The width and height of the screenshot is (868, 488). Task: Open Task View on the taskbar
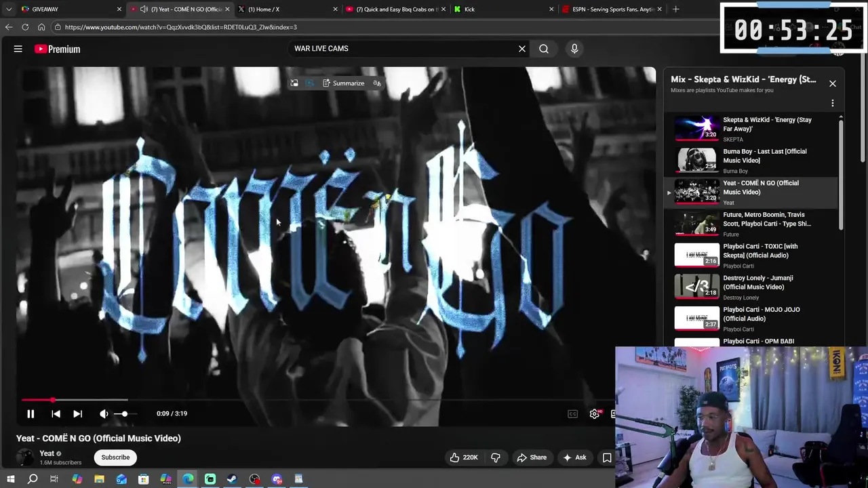click(x=54, y=479)
